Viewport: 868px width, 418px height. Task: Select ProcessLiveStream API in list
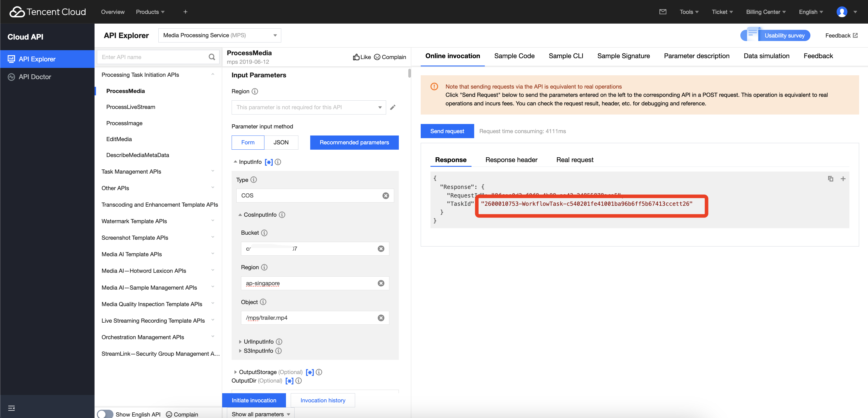pos(130,107)
